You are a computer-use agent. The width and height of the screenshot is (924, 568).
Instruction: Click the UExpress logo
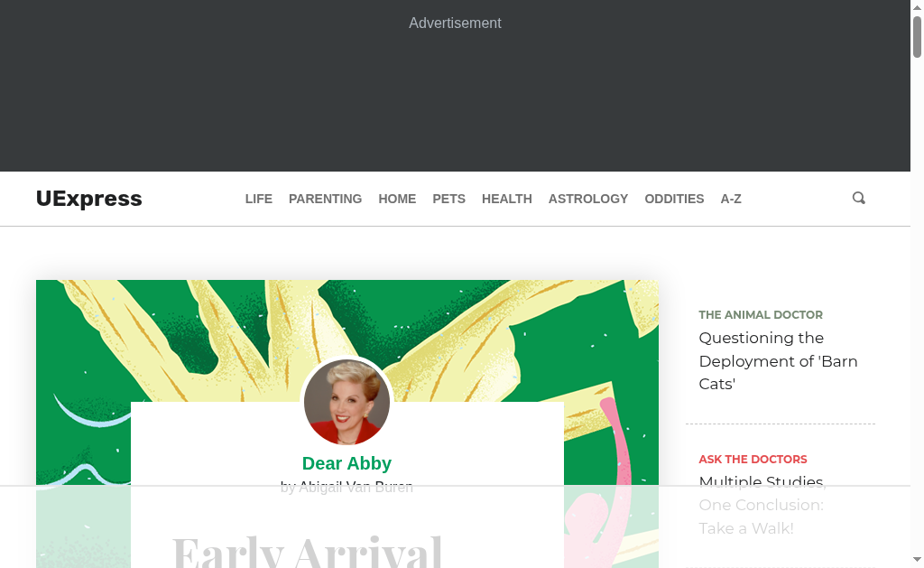click(x=89, y=199)
